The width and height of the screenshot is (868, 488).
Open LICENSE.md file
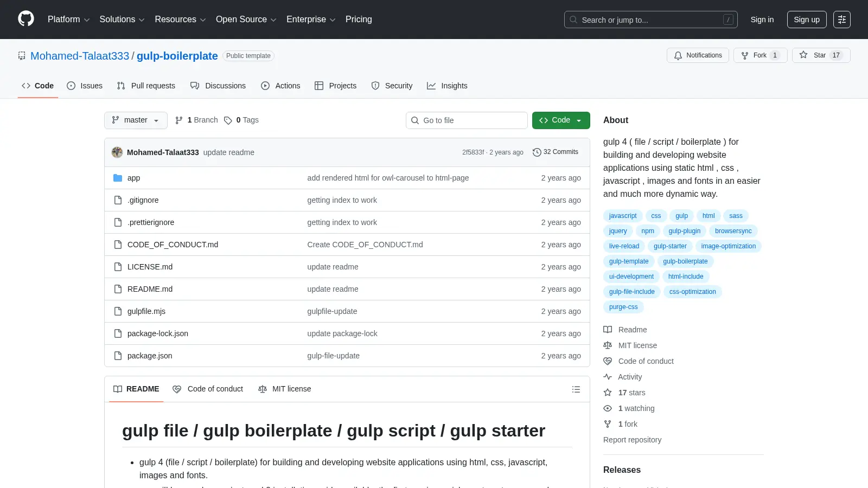150,267
